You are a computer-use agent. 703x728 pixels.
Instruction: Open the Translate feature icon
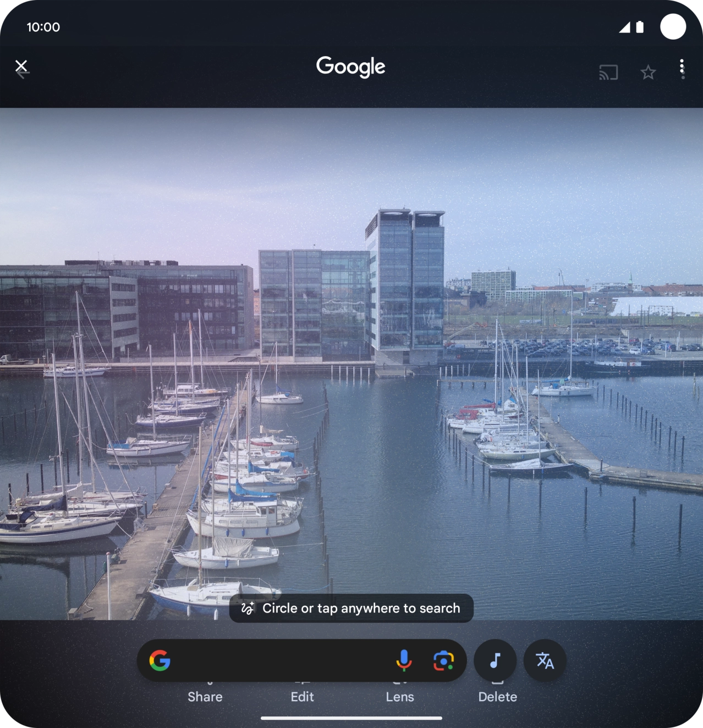tap(544, 661)
